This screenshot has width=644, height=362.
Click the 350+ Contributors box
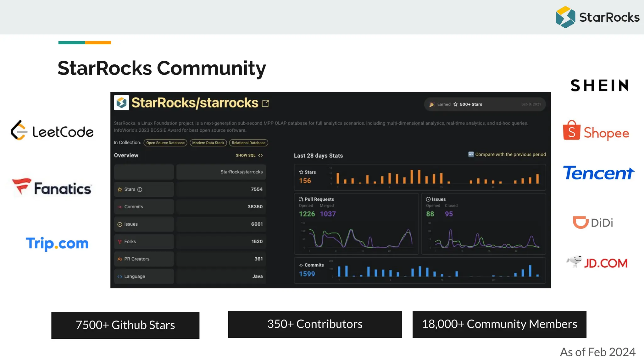click(x=315, y=324)
